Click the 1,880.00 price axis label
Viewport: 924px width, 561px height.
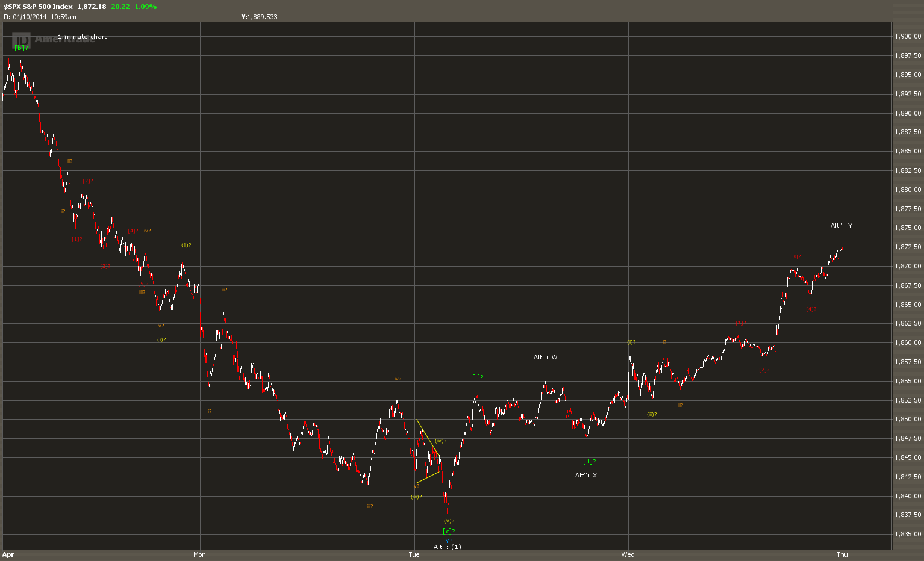tap(908, 190)
